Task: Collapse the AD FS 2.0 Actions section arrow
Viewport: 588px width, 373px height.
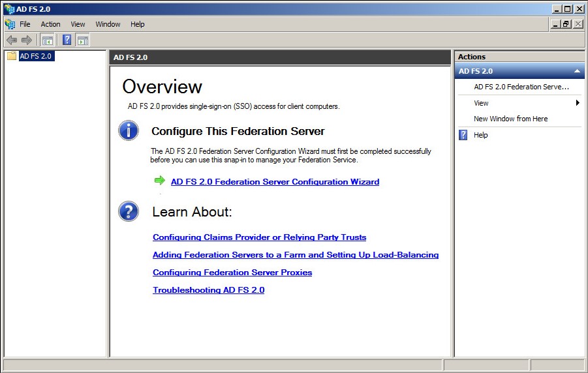Action: [x=577, y=71]
